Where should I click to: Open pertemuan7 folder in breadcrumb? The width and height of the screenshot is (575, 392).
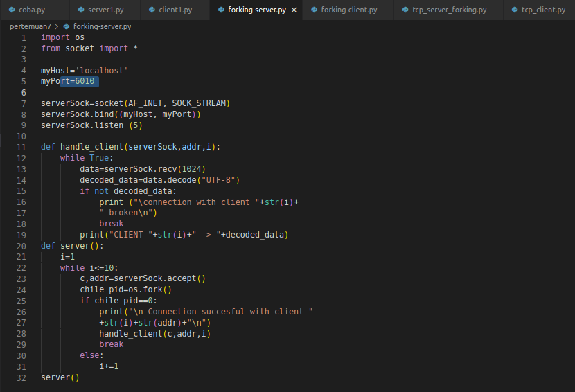click(30, 26)
